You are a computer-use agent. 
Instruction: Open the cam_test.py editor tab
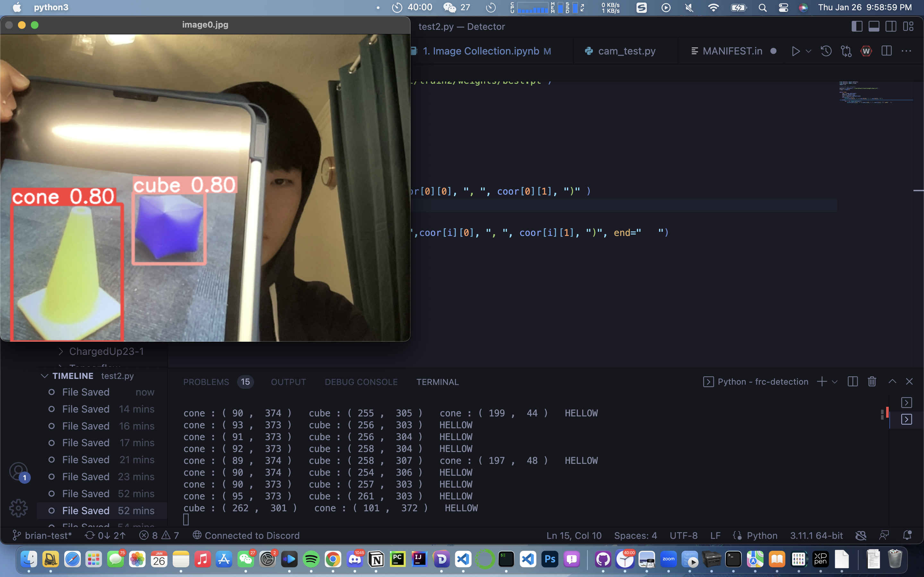point(626,51)
